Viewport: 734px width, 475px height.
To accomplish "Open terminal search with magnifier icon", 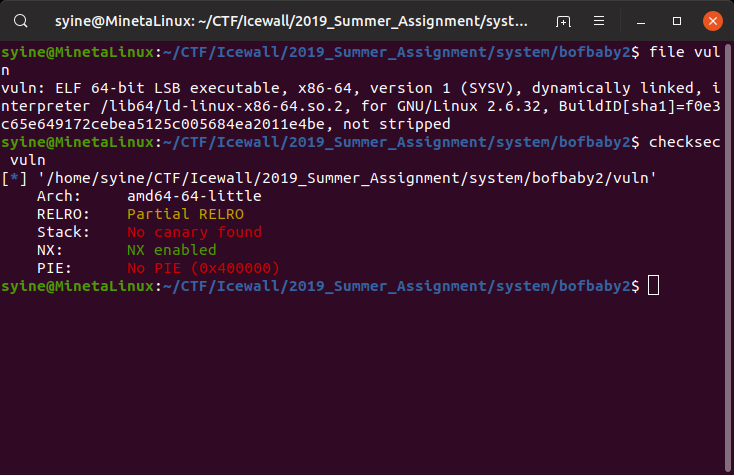I will click(x=21, y=21).
